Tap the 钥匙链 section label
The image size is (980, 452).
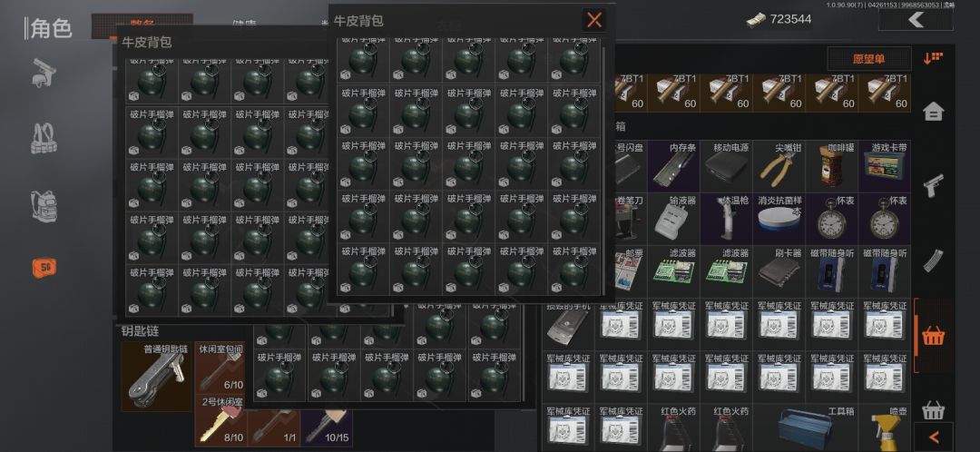click(x=140, y=330)
